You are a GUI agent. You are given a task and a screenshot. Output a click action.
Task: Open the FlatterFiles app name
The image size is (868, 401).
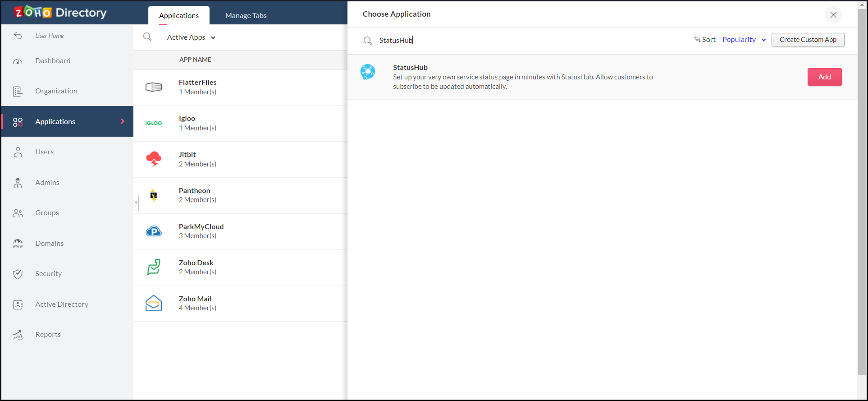(197, 82)
